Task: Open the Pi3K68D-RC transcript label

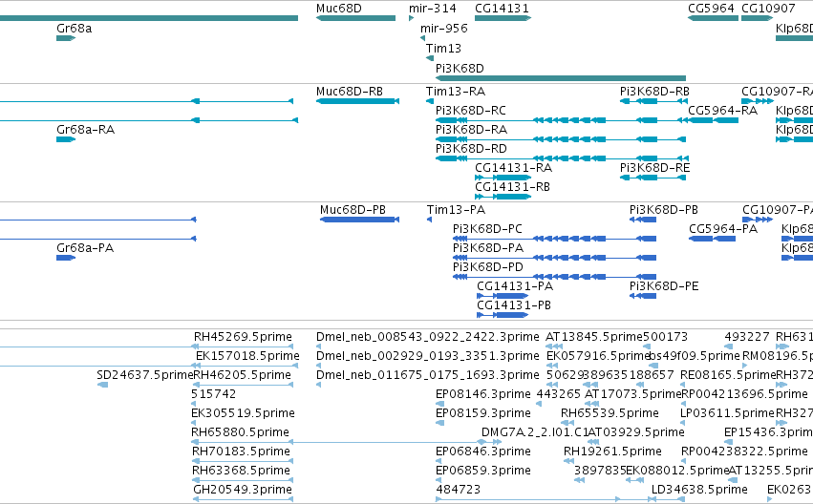Action: [x=471, y=111]
